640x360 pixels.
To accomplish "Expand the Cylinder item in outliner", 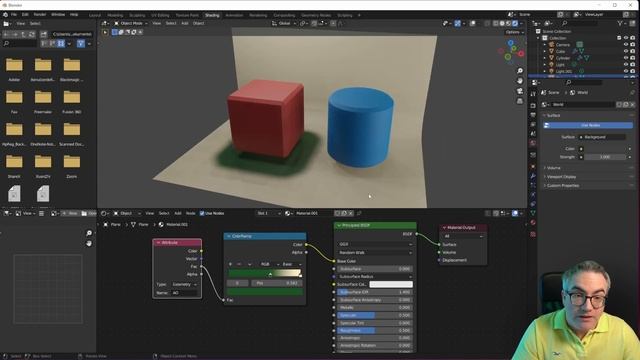I will pyautogui.click(x=544, y=58).
